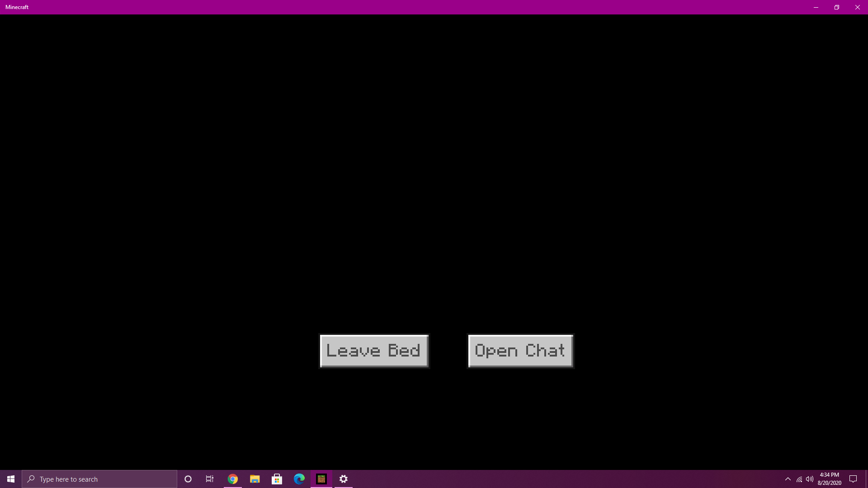The height and width of the screenshot is (488, 868).
Task: Open the volume speaker control
Action: coord(810,479)
